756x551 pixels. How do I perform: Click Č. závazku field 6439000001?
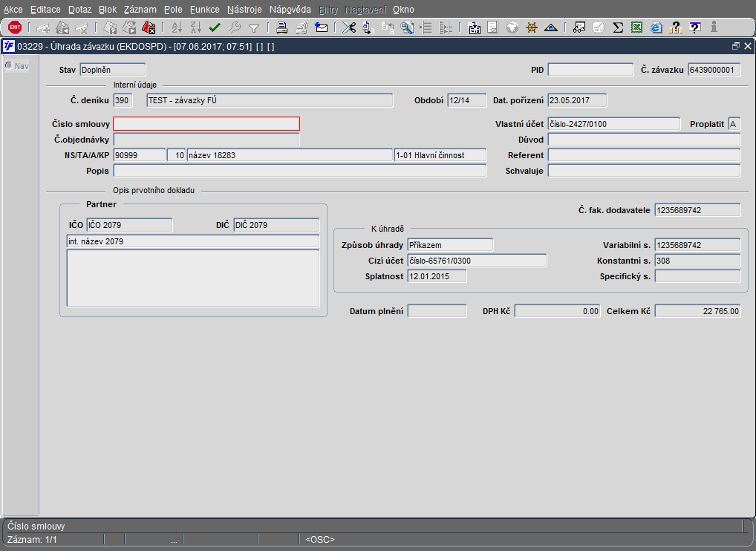pyautogui.click(x=714, y=70)
